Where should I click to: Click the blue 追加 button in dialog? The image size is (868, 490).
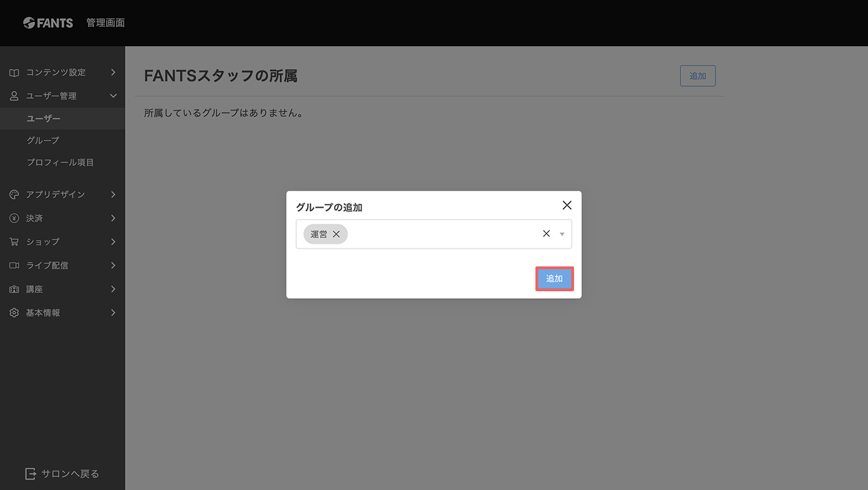[555, 279]
